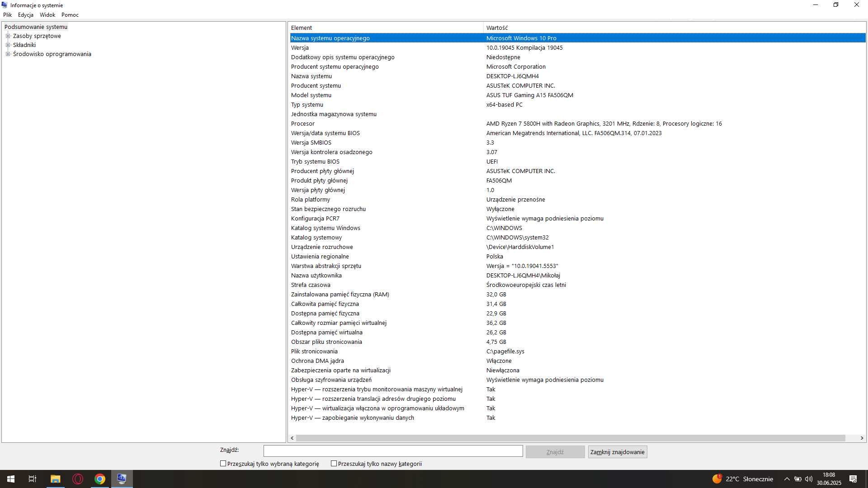Click the System Information taskbar icon
Viewport: 868px width, 488px height.
pos(122,479)
